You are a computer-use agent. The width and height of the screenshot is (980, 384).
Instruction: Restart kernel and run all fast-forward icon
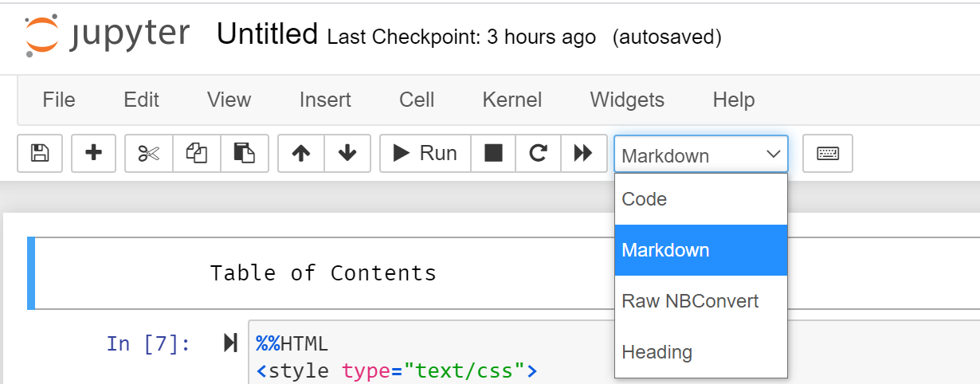pos(583,153)
